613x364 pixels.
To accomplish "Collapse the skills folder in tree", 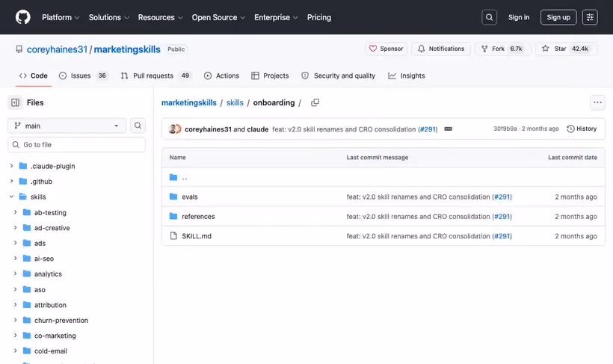I will click(x=11, y=197).
